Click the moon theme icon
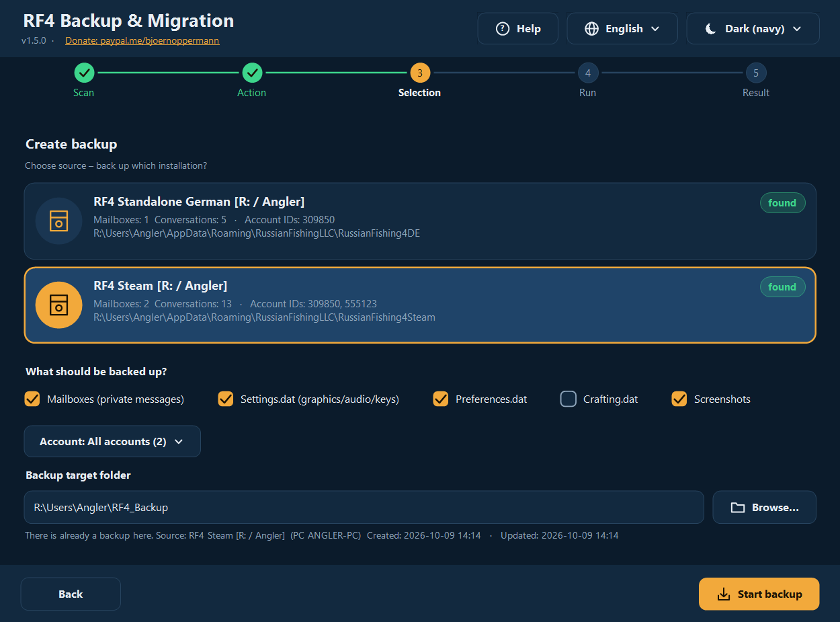840x622 pixels. pos(710,29)
